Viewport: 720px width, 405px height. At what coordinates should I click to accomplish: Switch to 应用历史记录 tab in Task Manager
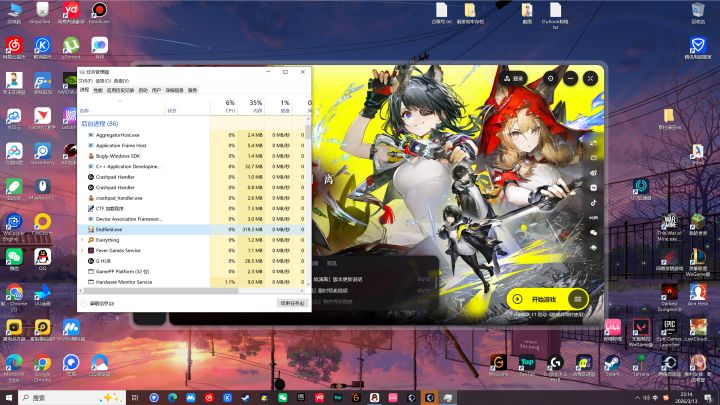point(120,90)
